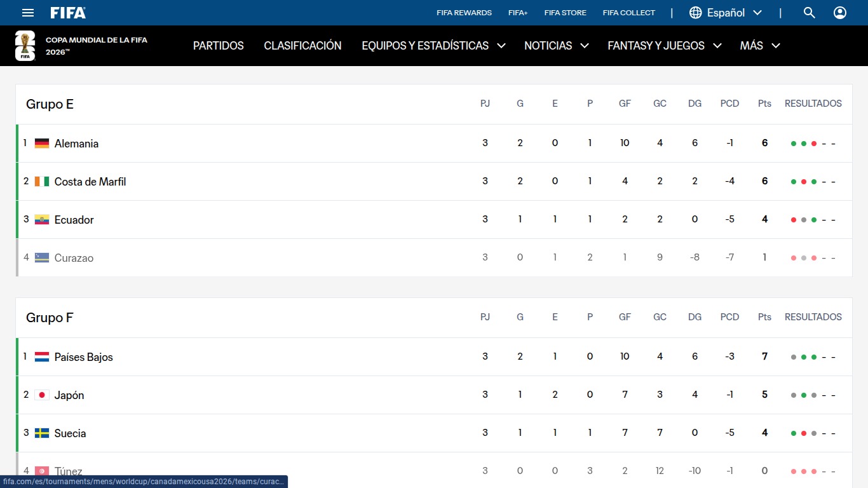868x488 pixels.
Task: Click the Grupo E heading
Action: 50,104
